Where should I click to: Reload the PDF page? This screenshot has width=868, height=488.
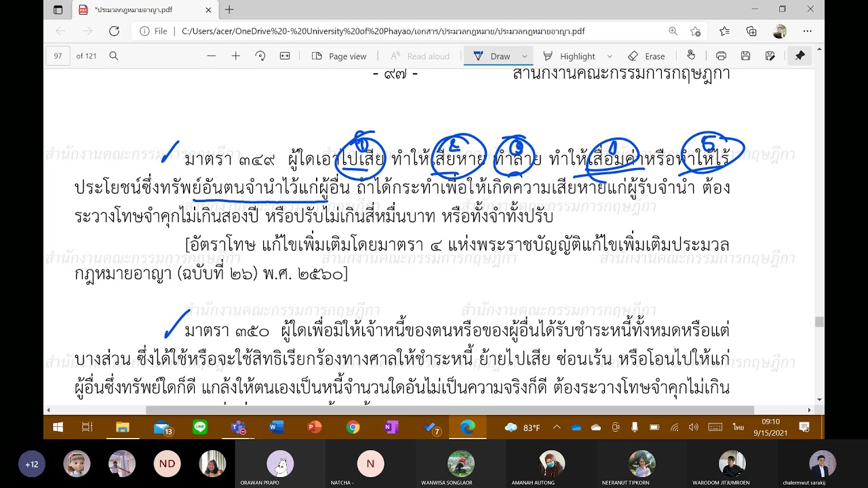point(114,31)
